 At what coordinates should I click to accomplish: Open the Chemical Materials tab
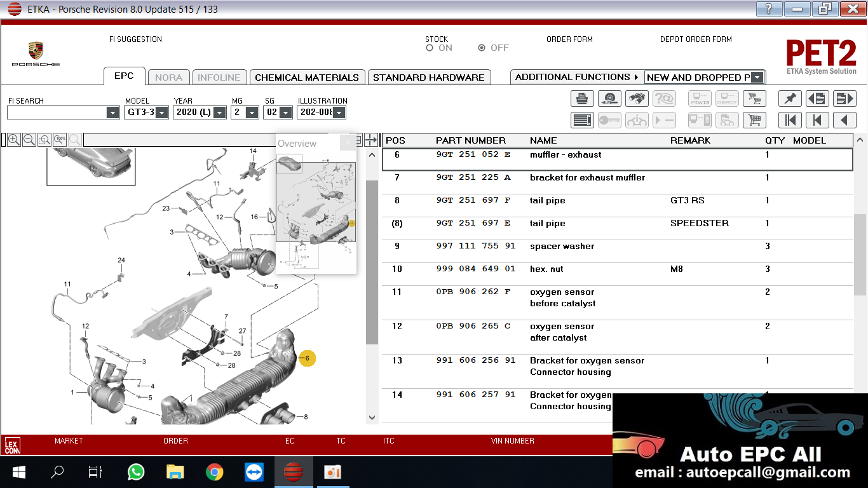pyautogui.click(x=307, y=77)
